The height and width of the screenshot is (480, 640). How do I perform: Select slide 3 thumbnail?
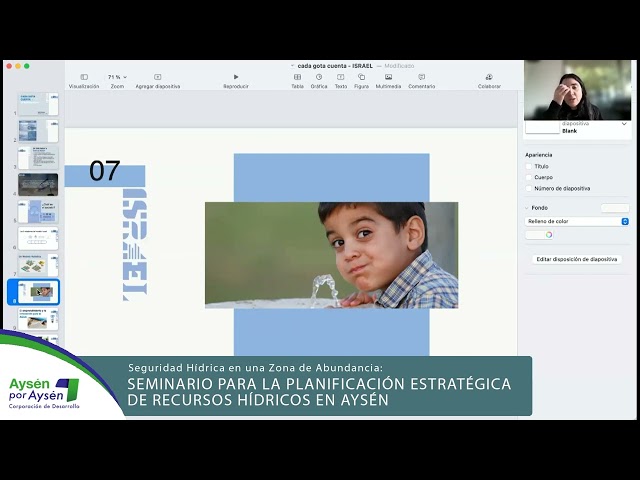[38, 158]
